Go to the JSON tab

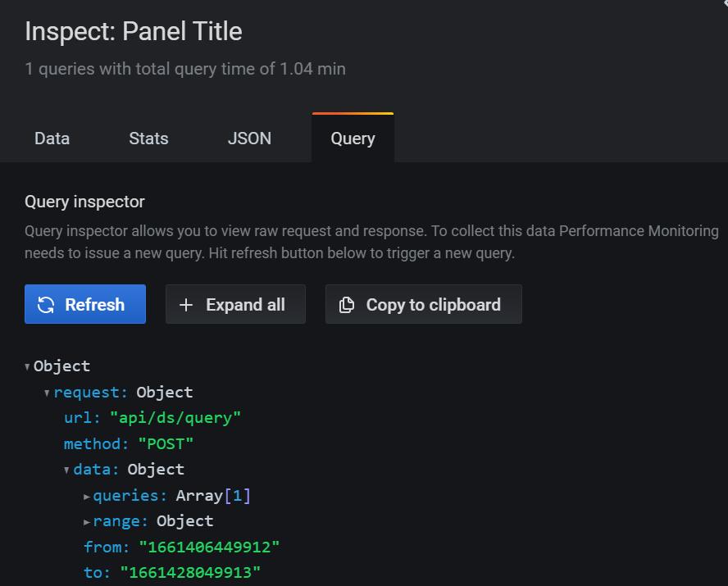tap(249, 139)
